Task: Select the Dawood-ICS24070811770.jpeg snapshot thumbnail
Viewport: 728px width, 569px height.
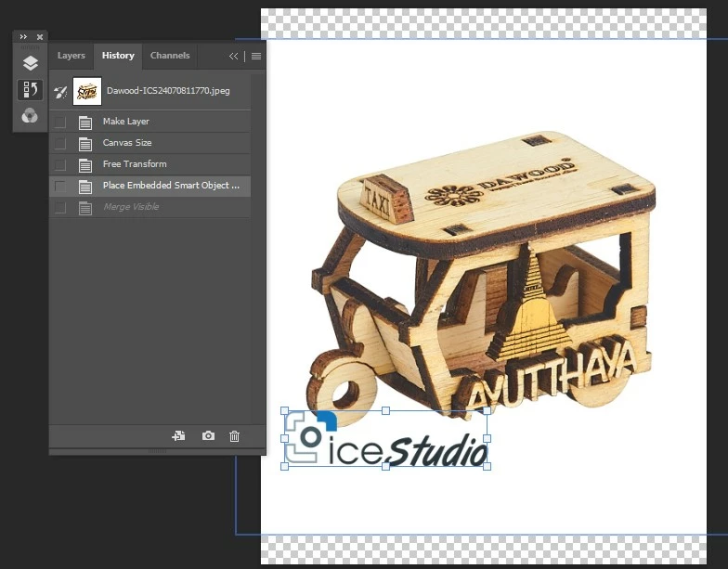Action: pos(87,91)
